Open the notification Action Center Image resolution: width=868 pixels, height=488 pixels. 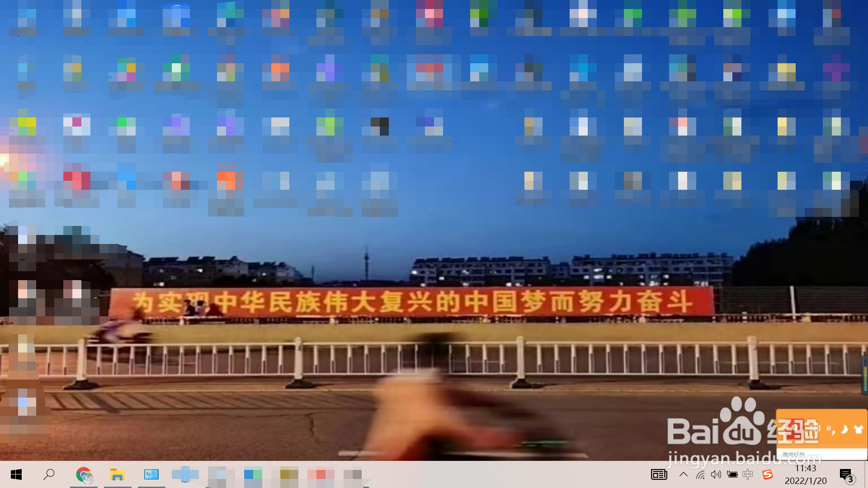(846, 475)
